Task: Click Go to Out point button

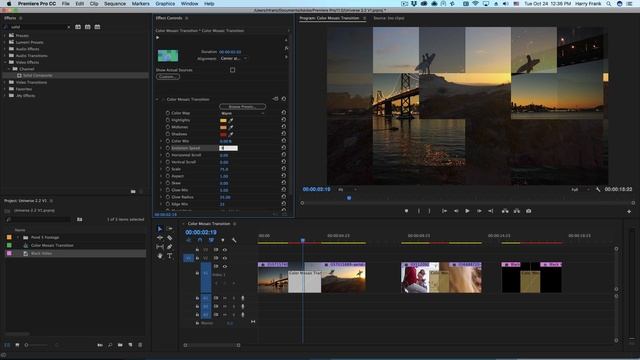Action: click(x=491, y=211)
